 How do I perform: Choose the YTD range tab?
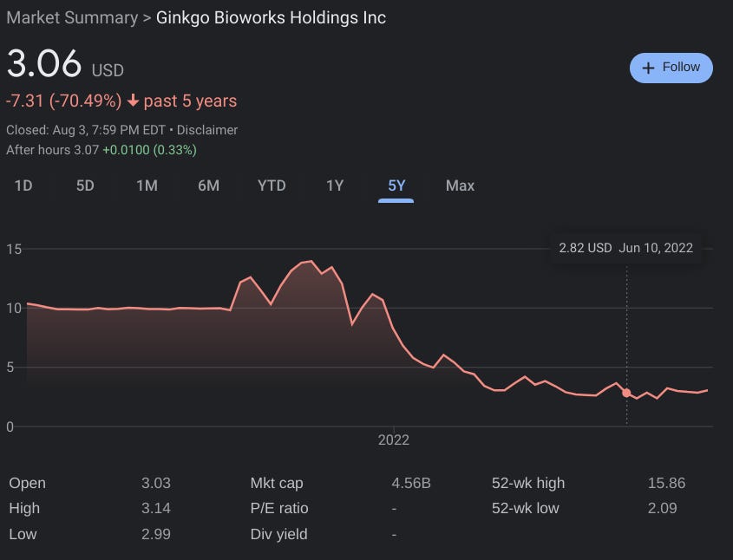(272, 186)
